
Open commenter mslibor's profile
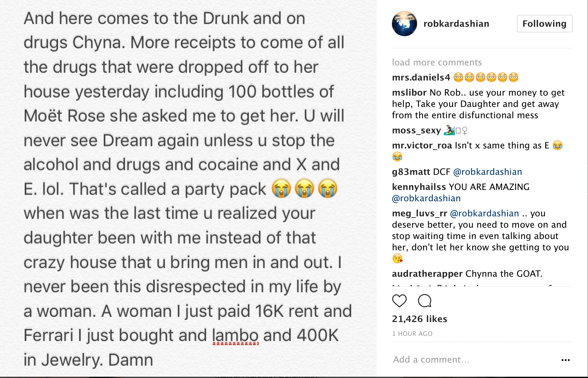click(x=409, y=92)
